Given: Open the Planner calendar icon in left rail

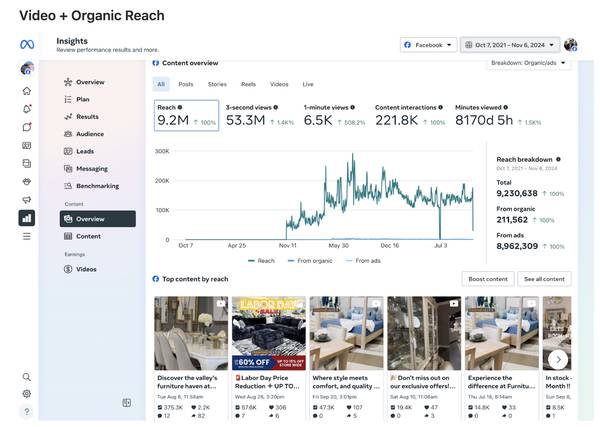Looking at the screenshot, I should [x=27, y=145].
